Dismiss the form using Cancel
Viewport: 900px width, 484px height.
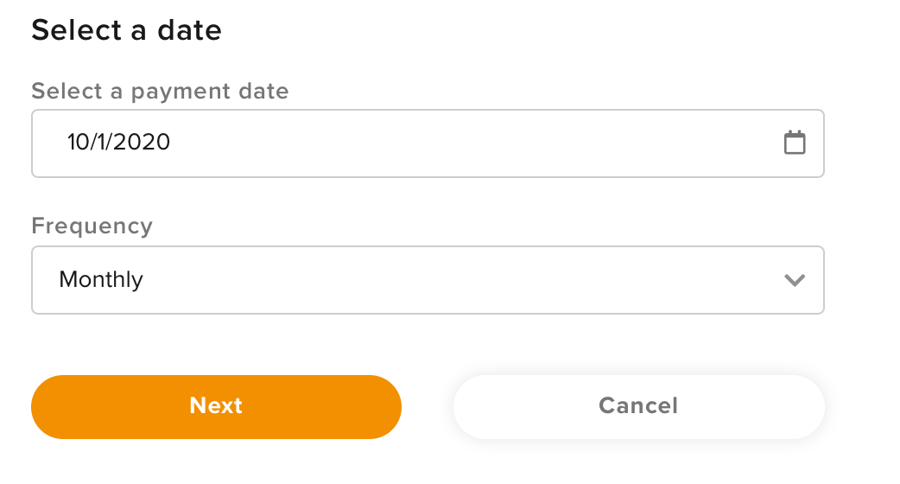(639, 406)
